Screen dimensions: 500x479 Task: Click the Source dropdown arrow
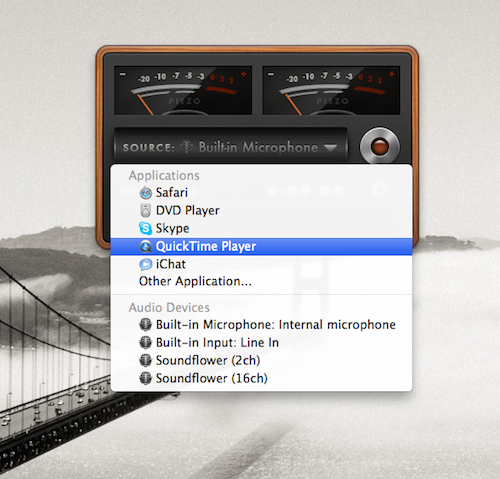click(330, 147)
